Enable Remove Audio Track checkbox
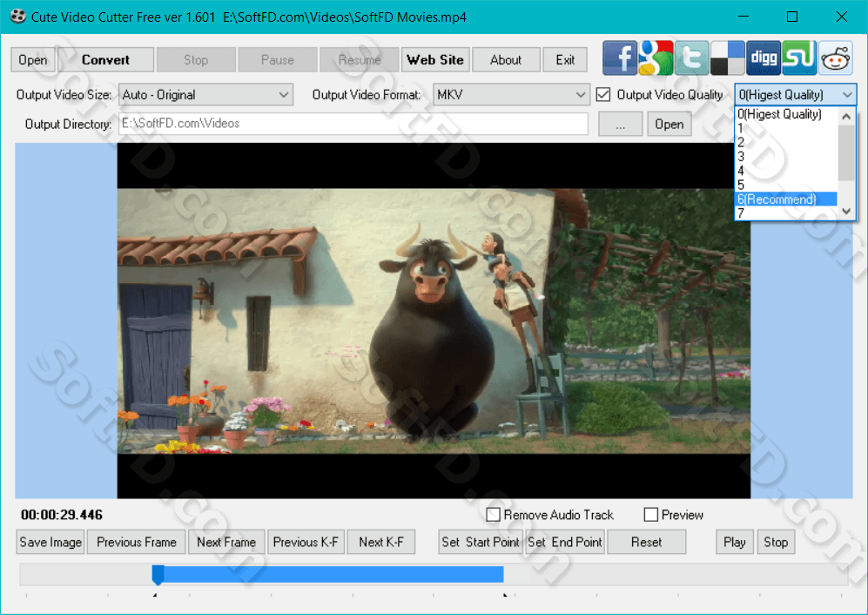The height and width of the screenshot is (615, 868). coord(493,515)
